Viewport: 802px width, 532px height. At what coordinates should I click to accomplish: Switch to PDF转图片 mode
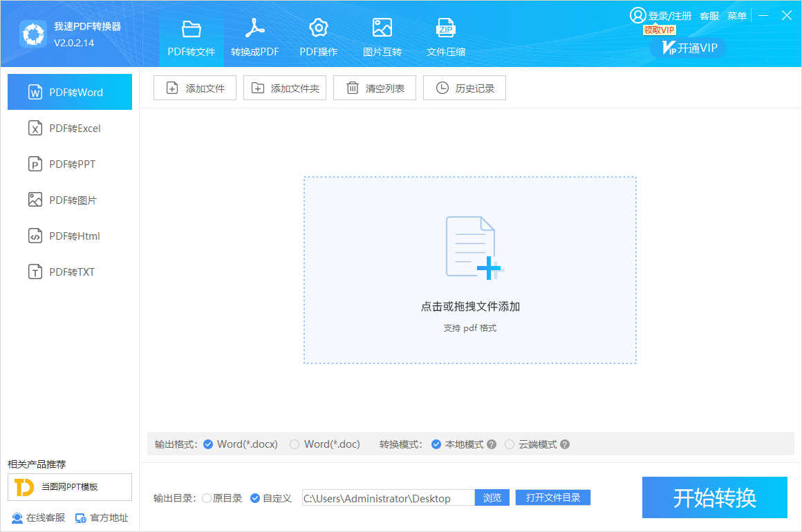click(x=69, y=200)
